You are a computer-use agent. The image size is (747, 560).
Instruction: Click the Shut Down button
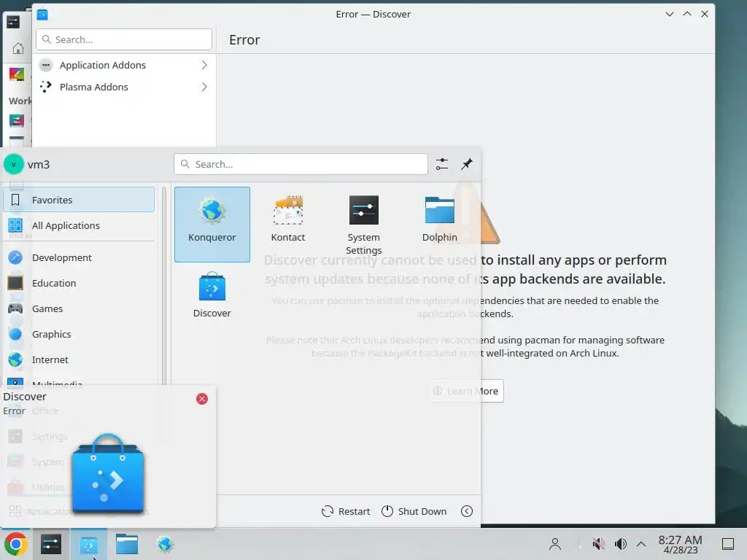[414, 511]
